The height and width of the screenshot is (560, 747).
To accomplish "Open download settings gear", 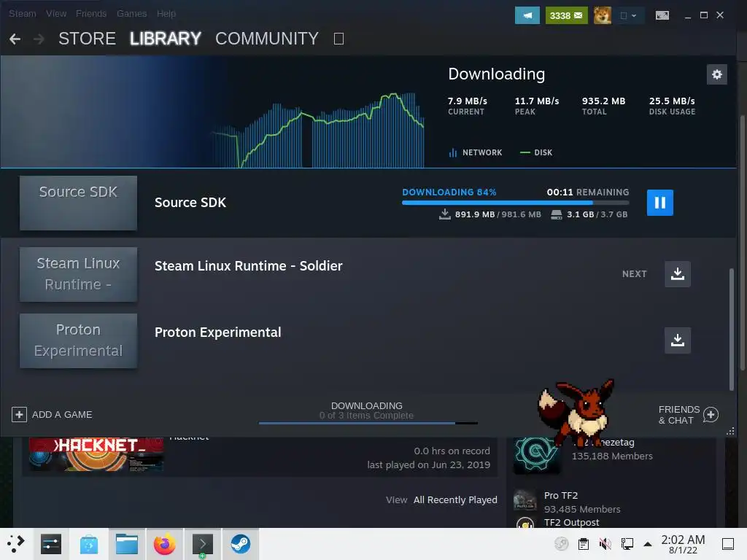I will pos(717,74).
